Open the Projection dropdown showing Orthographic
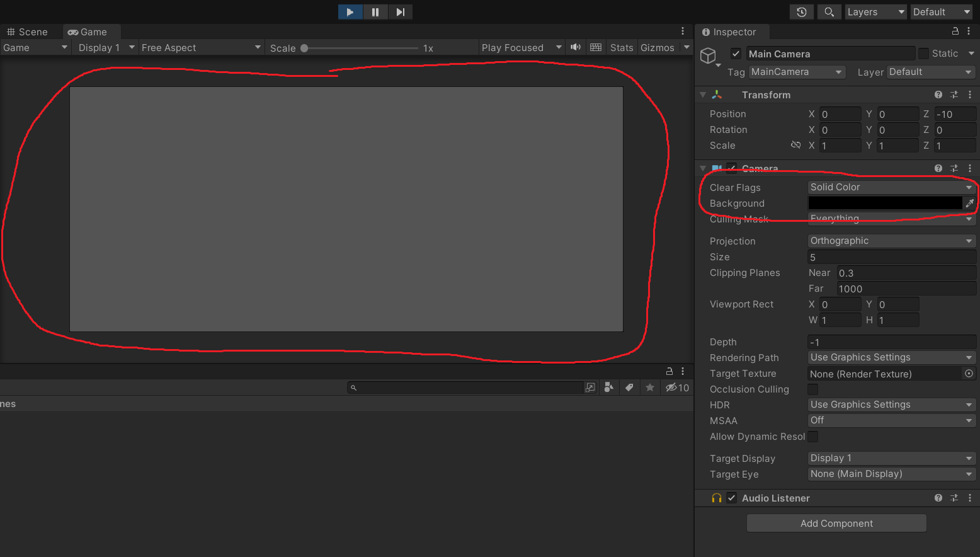The height and width of the screenshot is (557, 980). coord(891,241)
